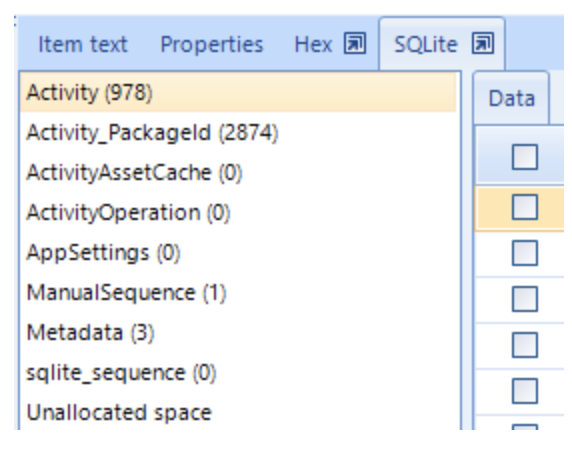Image resolution: width=572 pixels, height=456 pixels.
Task: Open the Unallocated space entry
Action: click(x=238, y=413)
